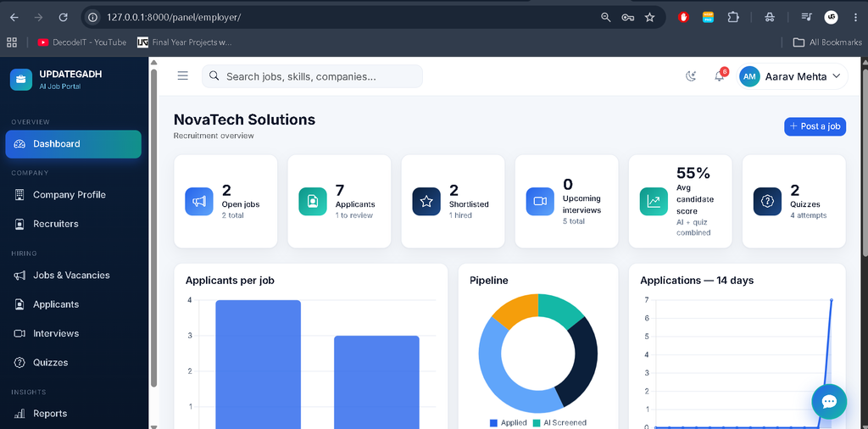
Task: Open notifications bell with 6 badge
Action: pos(719,76)
